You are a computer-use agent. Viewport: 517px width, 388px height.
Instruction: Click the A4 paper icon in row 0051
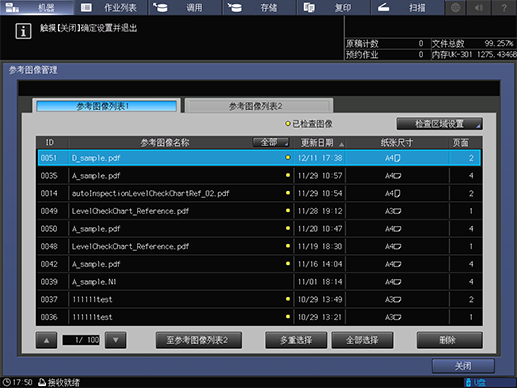[397, 158]
